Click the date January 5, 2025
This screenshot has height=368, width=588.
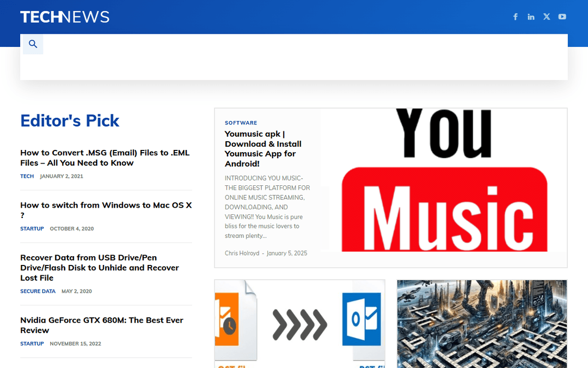287,253
